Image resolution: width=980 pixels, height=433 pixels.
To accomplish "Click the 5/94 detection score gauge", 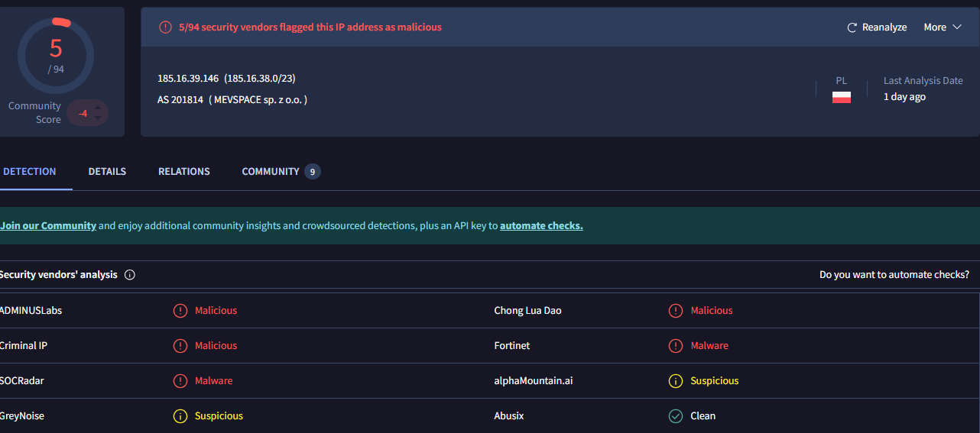I will click(x=56, y=55).
